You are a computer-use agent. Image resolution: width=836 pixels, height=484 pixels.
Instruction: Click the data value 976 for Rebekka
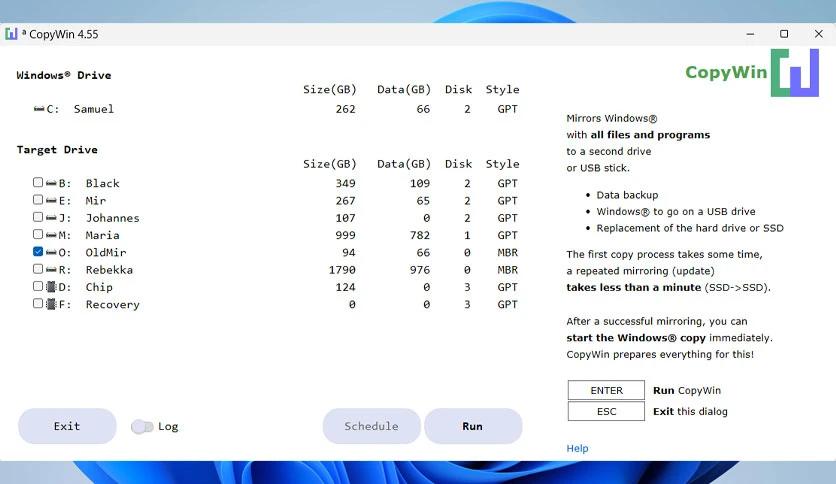[420, 270]
